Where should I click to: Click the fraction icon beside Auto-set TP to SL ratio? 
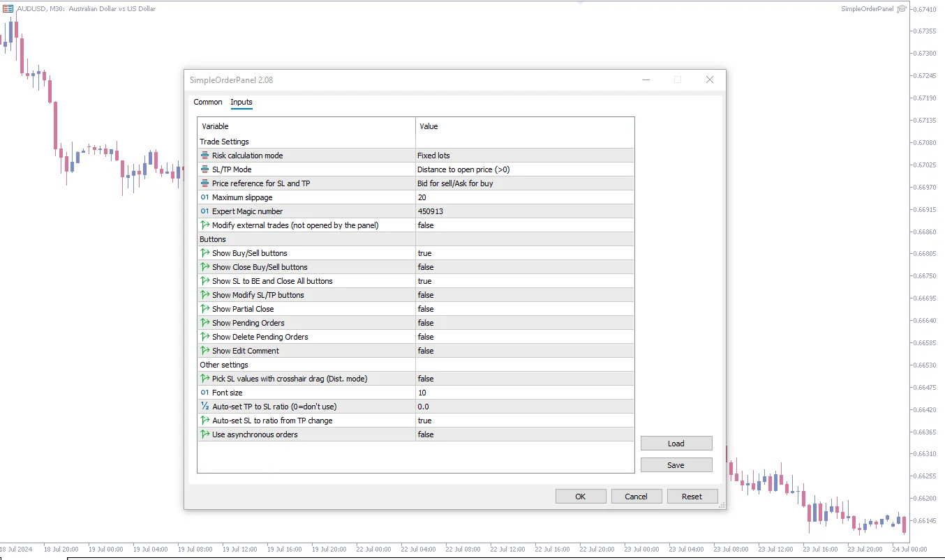tap(204, 407)
